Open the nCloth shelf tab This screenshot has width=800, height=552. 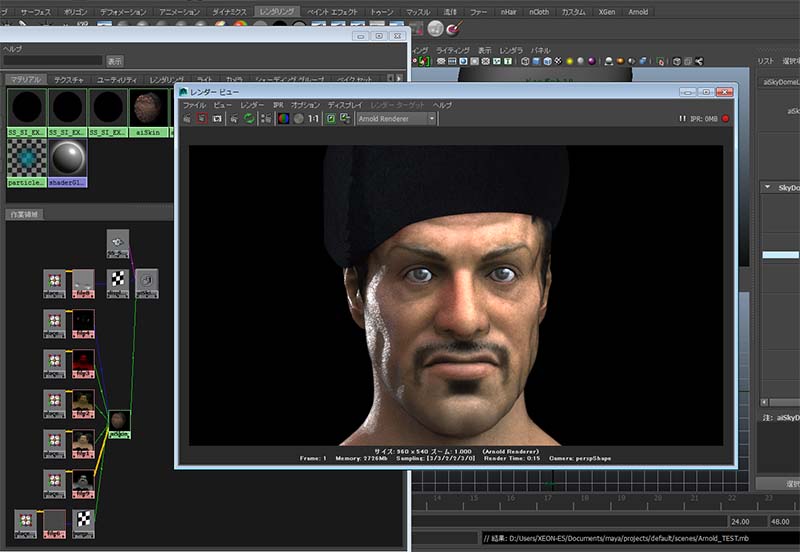(539, 11)
